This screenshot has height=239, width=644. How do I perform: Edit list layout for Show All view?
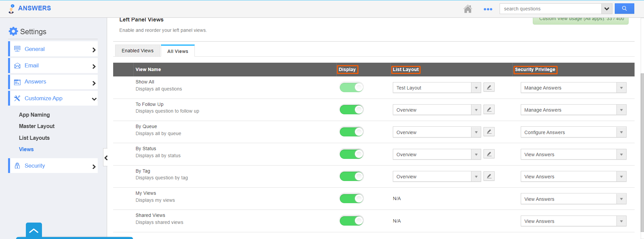pyautogui.click(x=489, y=87)
